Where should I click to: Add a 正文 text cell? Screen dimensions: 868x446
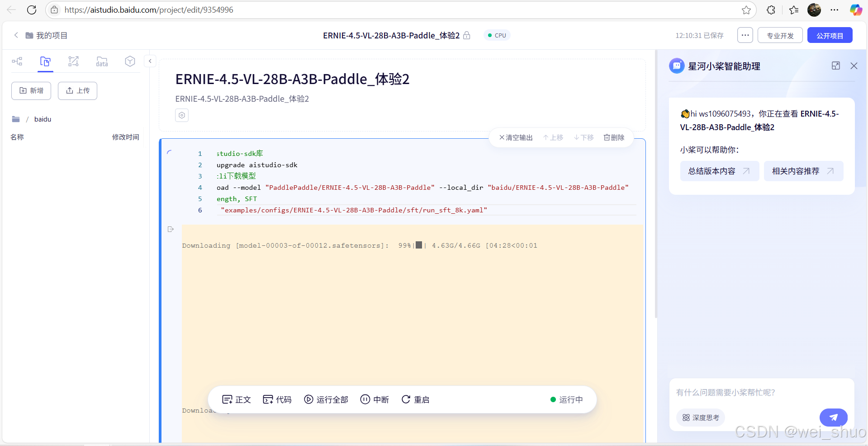click(236, 399)
